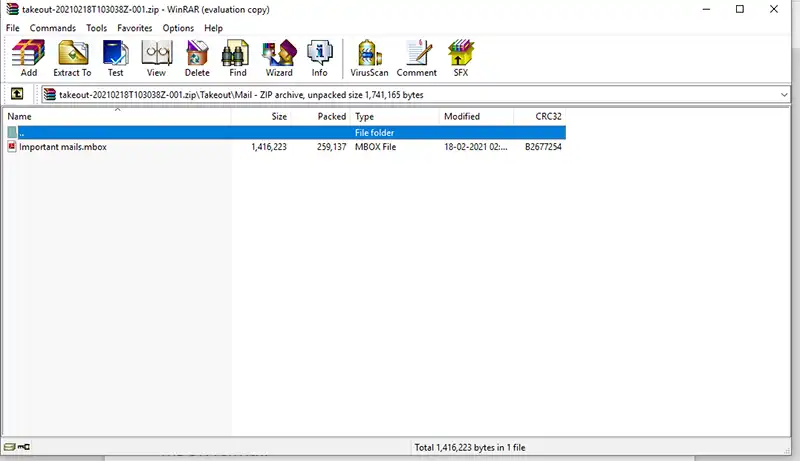Show archive Info
The width and height of the screenshot is (800, 461).
pos(319,58)
